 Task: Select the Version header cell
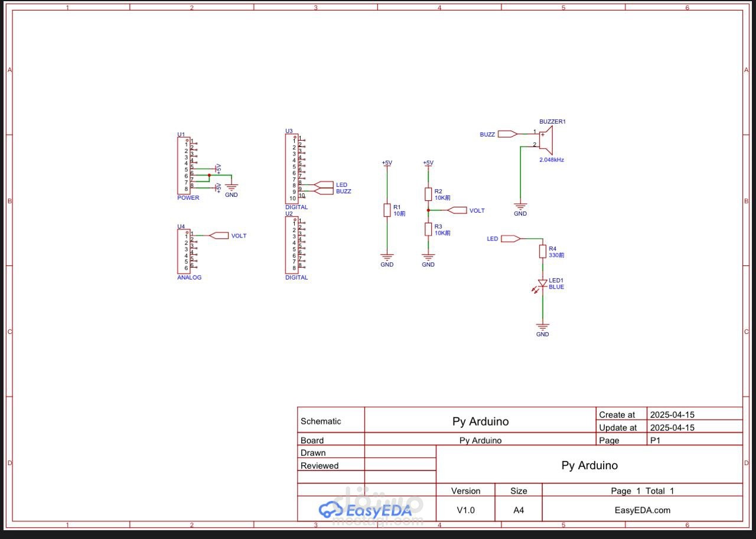tap(465, 491)
